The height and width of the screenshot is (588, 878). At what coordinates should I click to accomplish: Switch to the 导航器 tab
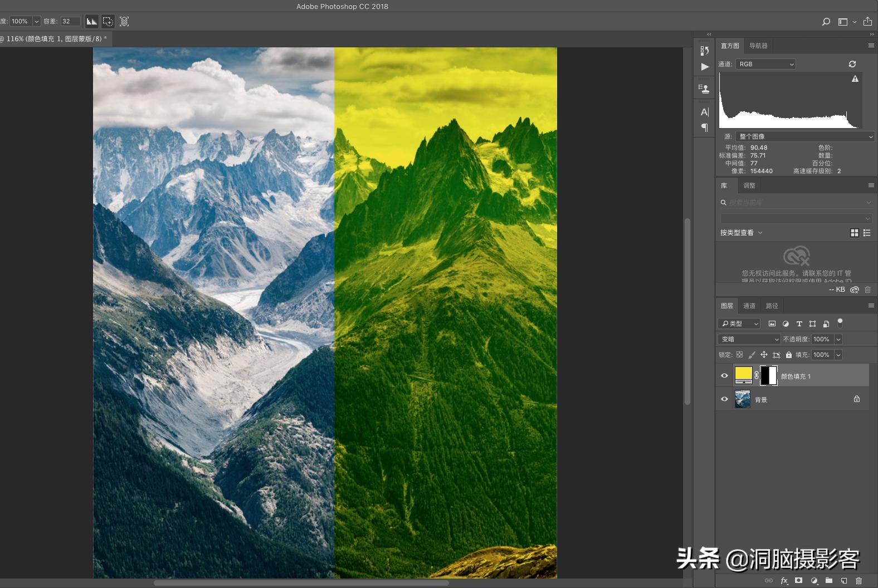click(758, 46)
